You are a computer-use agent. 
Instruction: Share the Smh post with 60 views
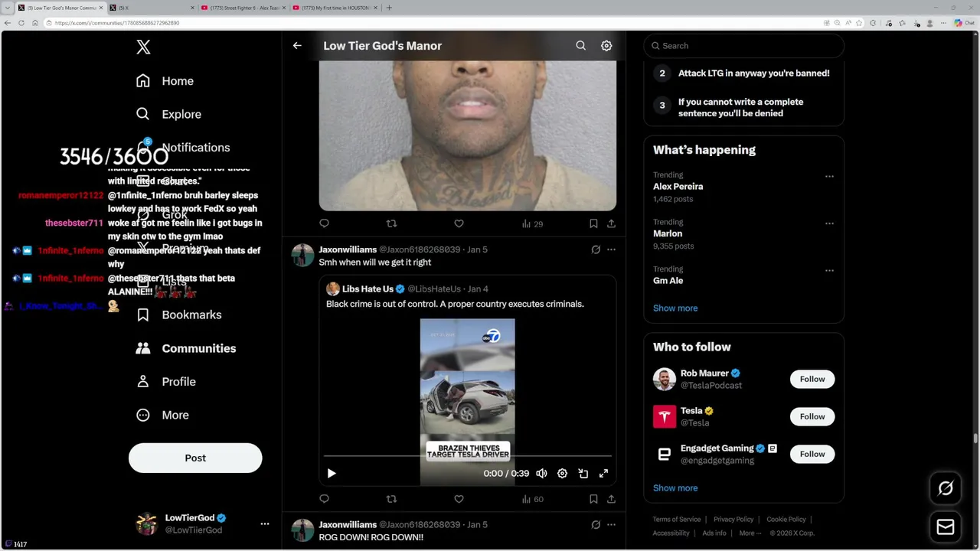click(611, 499)
